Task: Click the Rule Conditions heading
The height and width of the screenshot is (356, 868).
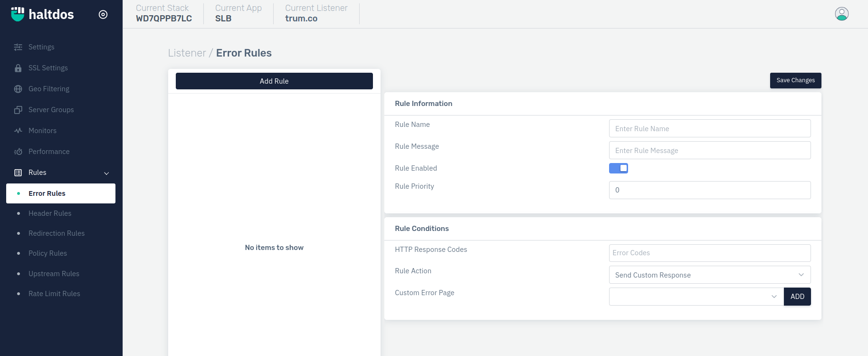Action: 422,229
